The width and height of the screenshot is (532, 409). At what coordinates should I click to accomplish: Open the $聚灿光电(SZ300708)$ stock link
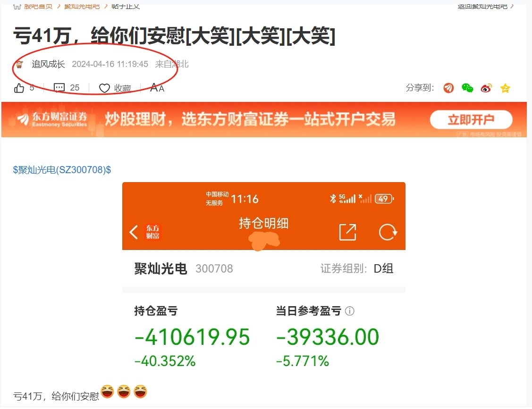pos(62,169)
